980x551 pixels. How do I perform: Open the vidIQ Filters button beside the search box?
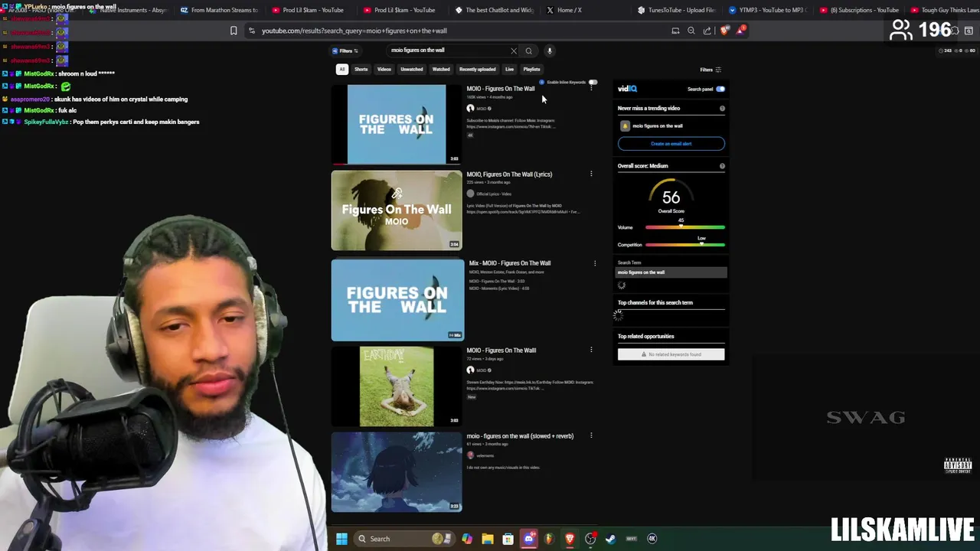(x=345, y=51)
